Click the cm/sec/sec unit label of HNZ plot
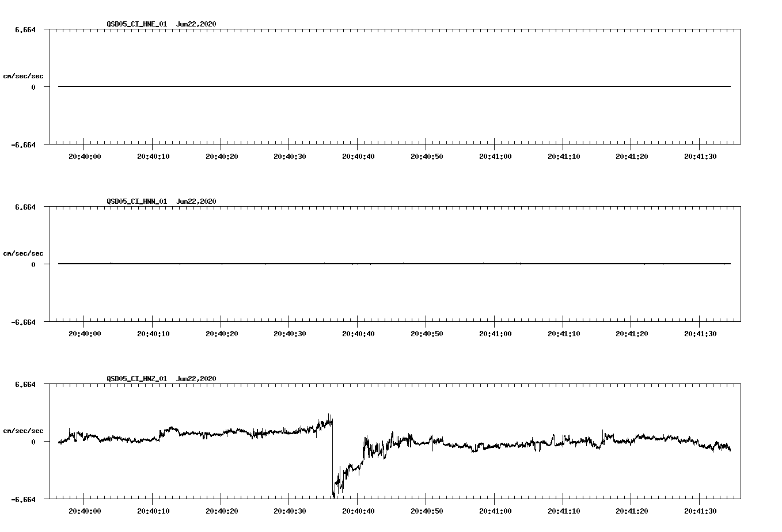782x532 pixels. point(23,431)
